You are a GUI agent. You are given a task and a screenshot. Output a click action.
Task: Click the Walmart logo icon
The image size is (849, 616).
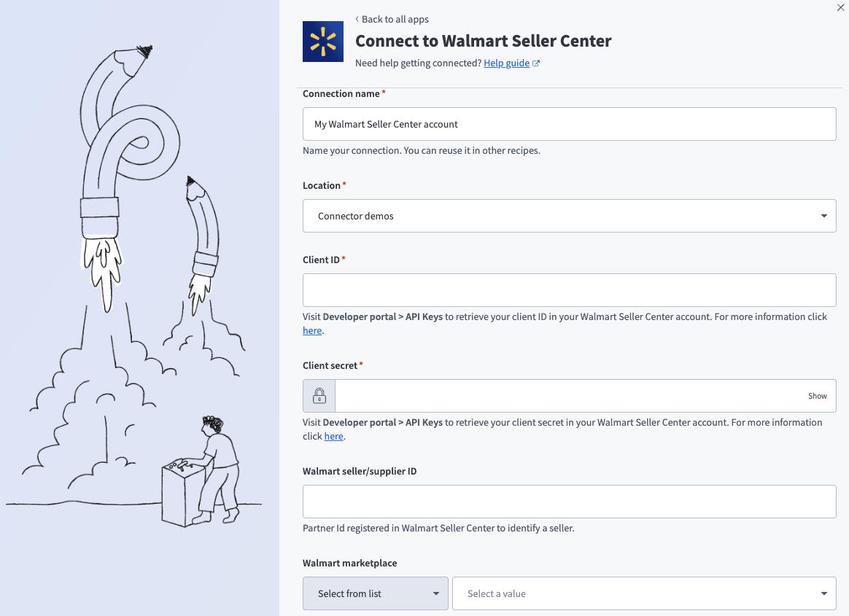[322, 42]
